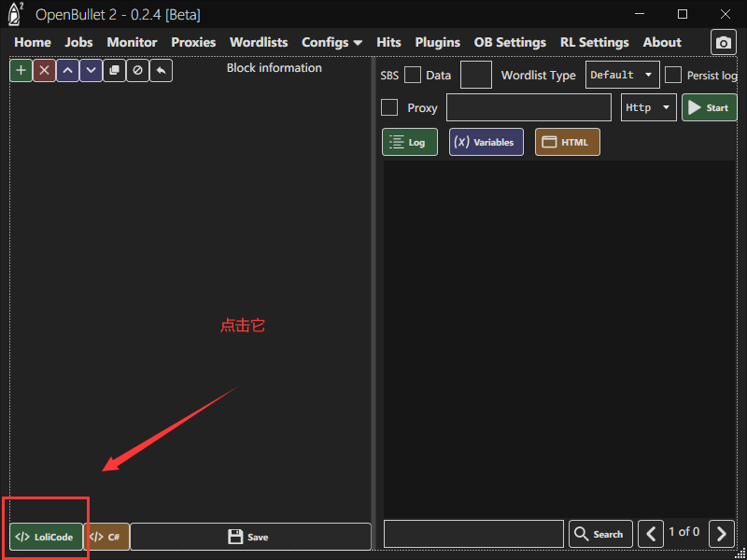This screenshot has height=560, width=747.
Task: Click the disable block circle-slash icon
Action: pyautogui.click(x=137, y=71)
